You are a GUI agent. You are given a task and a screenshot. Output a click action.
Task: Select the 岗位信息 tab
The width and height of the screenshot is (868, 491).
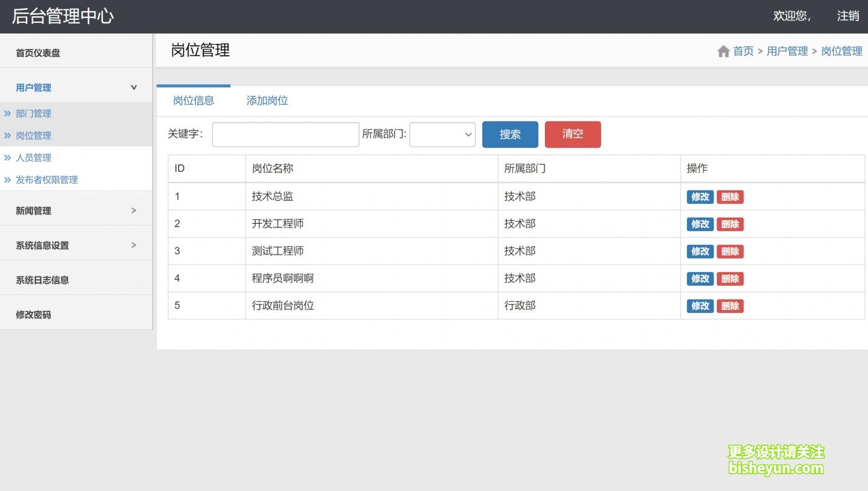click(x=193, y=100)
